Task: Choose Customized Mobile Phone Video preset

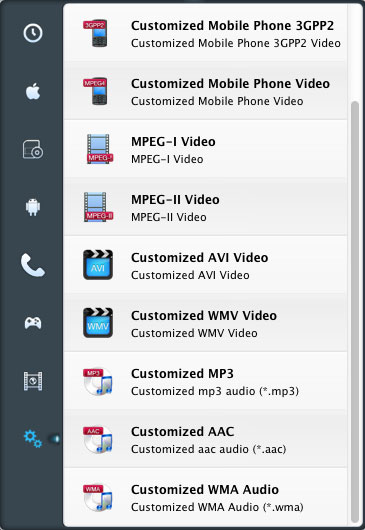Action: click(205, 91)
